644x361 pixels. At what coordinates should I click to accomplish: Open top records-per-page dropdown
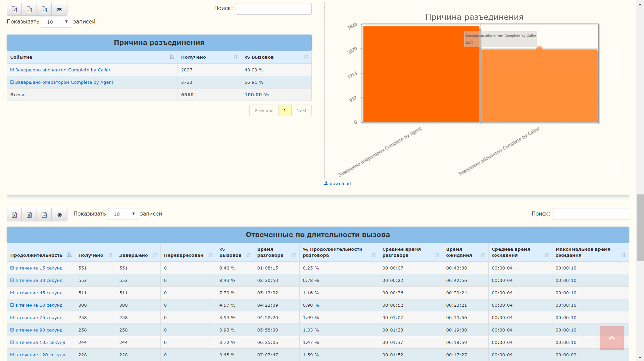(56, 22)
